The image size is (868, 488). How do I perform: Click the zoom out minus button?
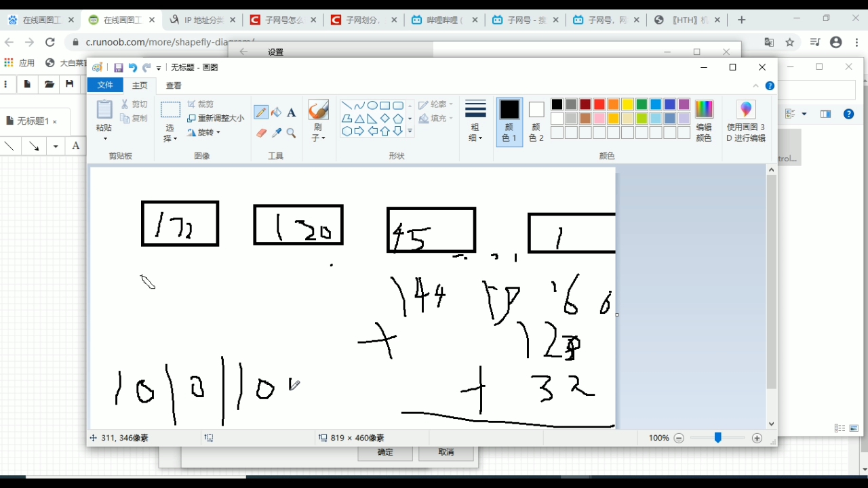[x=679, y=438]
